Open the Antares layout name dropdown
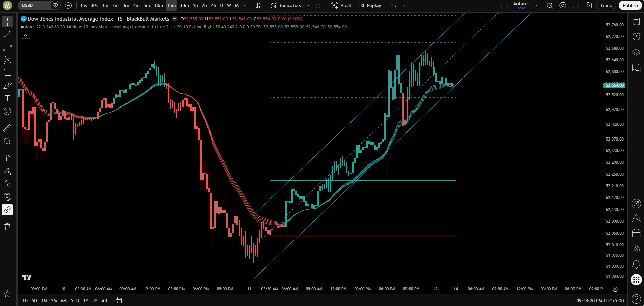The width and height of the screenshot is (644, 306). [x=536, y=5]
